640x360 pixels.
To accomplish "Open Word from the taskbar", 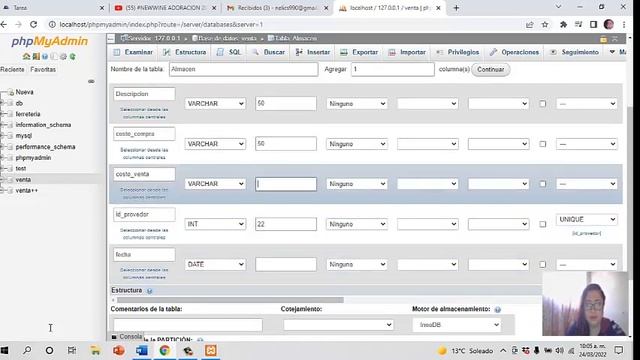I will pyautogui.click(x=142, y=350).
